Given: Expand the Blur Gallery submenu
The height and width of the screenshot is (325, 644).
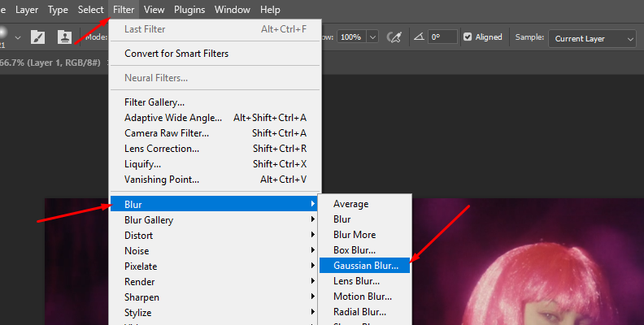Looking at the screenshot, I should (x=215, y=220).
